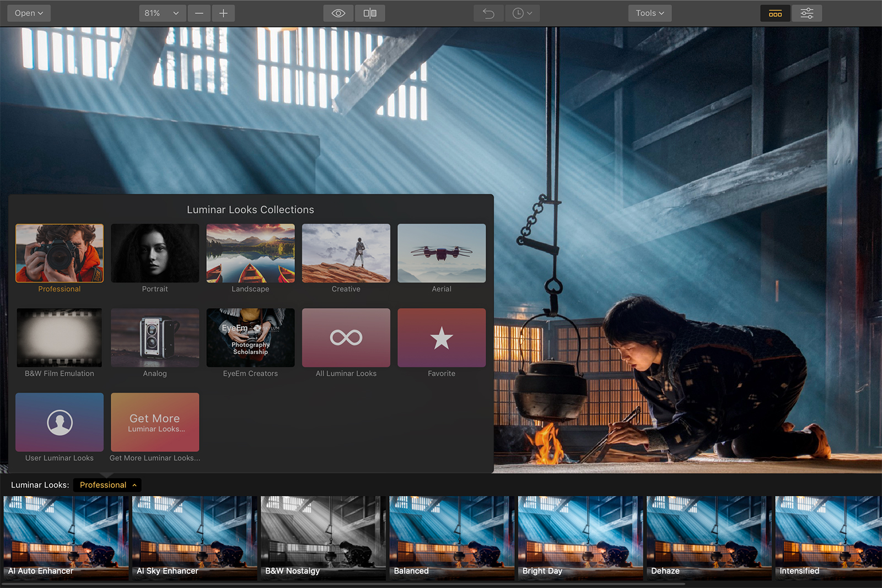Apply the AI Auto Enhancer look

pos(66,537)
